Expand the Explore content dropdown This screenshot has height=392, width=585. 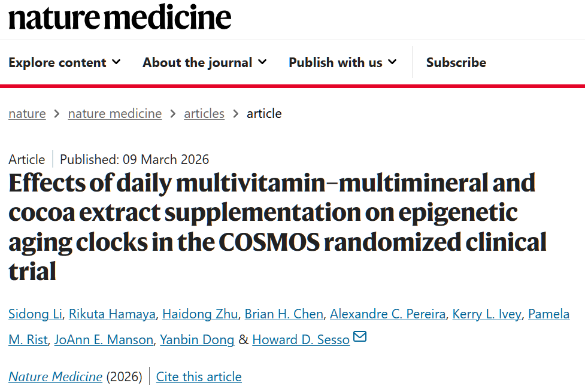64,62
